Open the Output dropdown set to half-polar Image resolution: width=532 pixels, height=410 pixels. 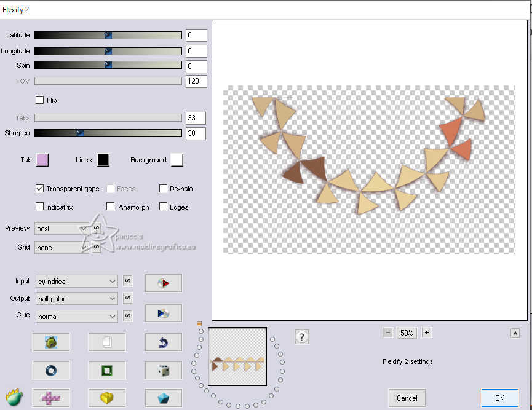pyautogui.click(x=77, y=298)
